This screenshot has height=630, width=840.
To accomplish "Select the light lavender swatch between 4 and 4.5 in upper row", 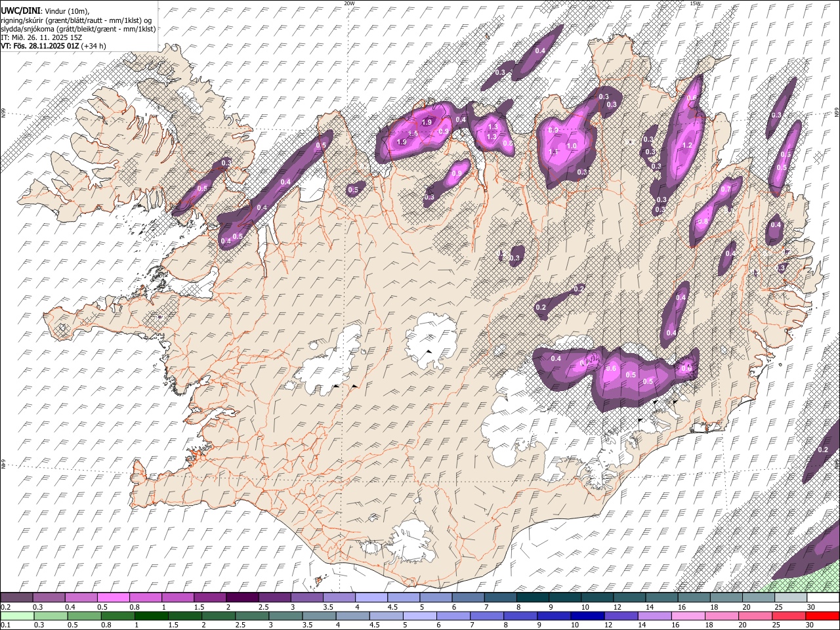I will 371,598.
